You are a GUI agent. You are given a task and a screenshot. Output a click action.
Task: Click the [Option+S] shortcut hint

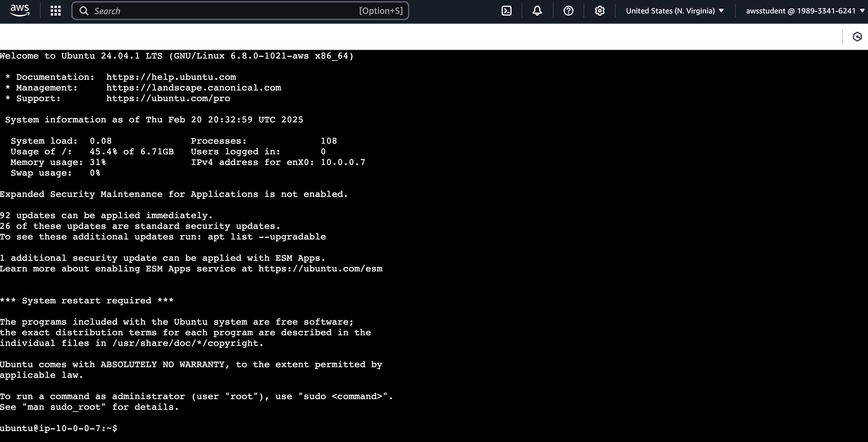tap(381, 11)
